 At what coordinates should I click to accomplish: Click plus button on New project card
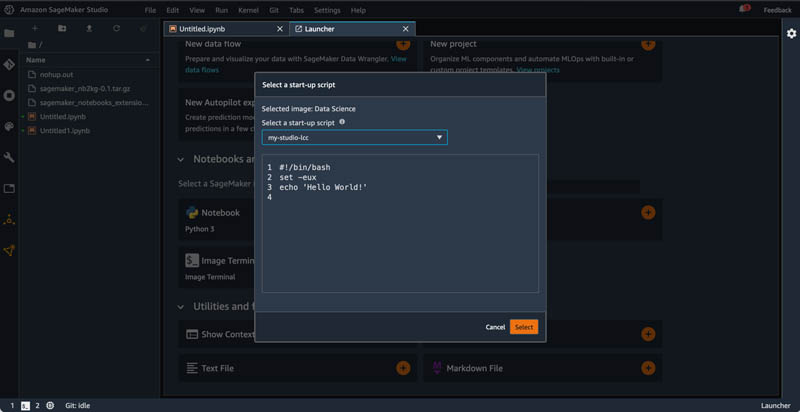pos(648,44)
